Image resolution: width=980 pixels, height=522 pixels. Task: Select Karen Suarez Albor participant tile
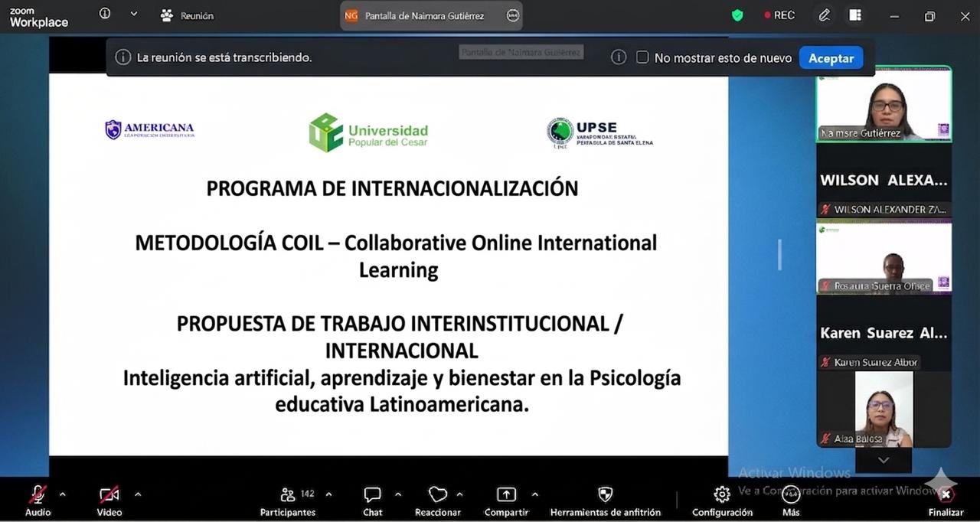point(884,333)
